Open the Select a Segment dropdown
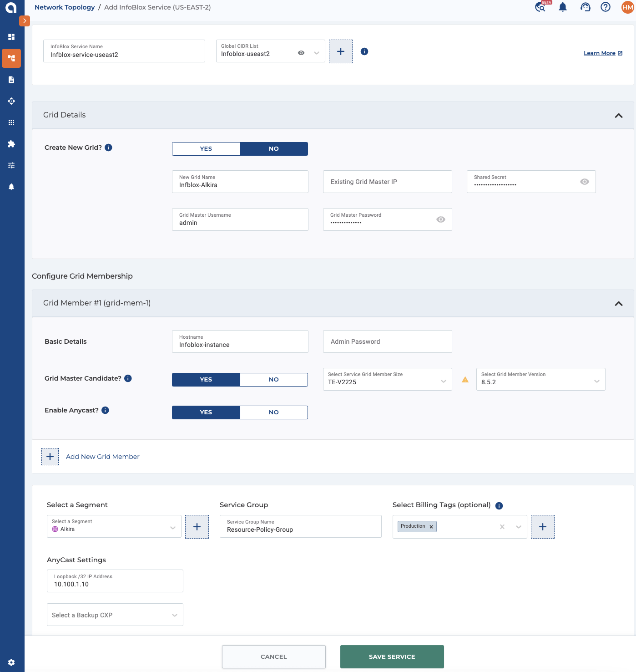The height and width of the screenshot is (672, 636). 114,526
